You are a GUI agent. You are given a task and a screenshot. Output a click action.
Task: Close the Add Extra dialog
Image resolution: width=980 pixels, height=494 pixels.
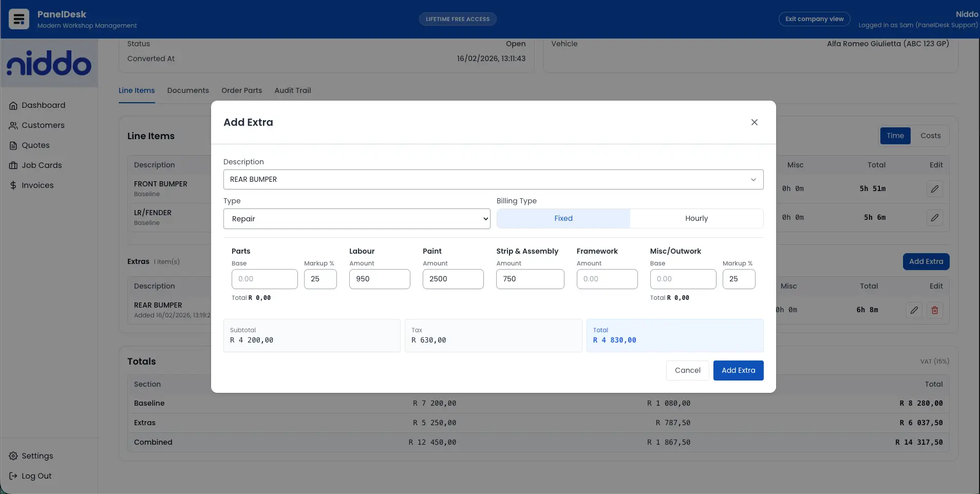tap(754, 122)
